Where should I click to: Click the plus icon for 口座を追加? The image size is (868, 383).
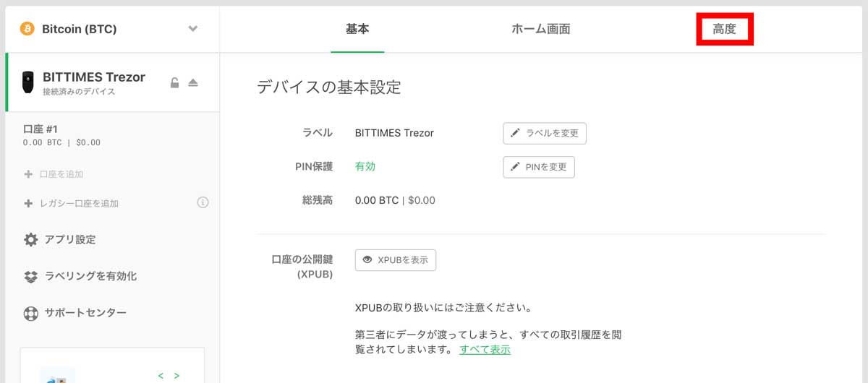pyautogui.click(x=28, y=174)
